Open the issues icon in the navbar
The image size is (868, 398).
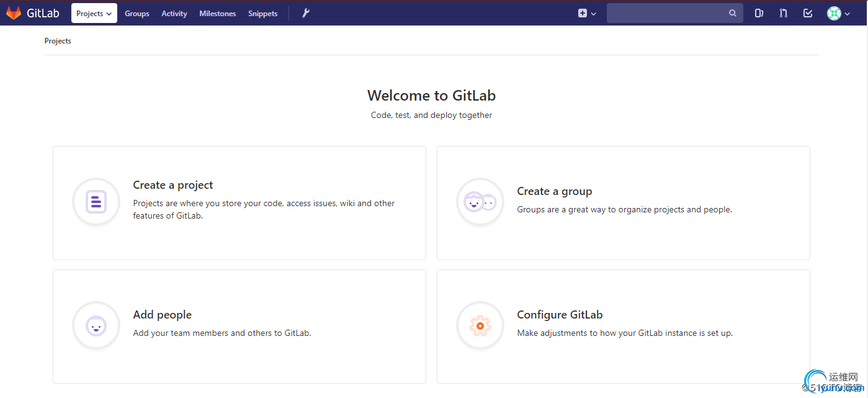(759, 13)
